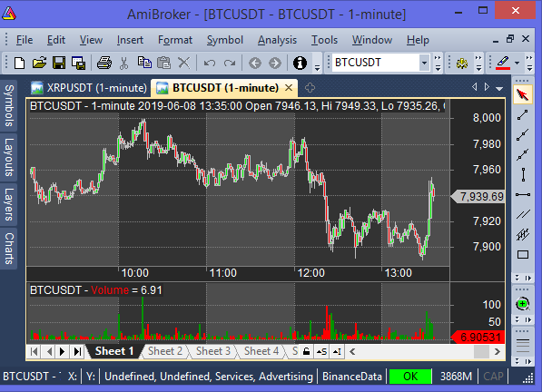The height and width of the screenshot is (392, 542).
Task: Toggle the symbol link S button
Action: pyautogui.click(x=321, y=351)
